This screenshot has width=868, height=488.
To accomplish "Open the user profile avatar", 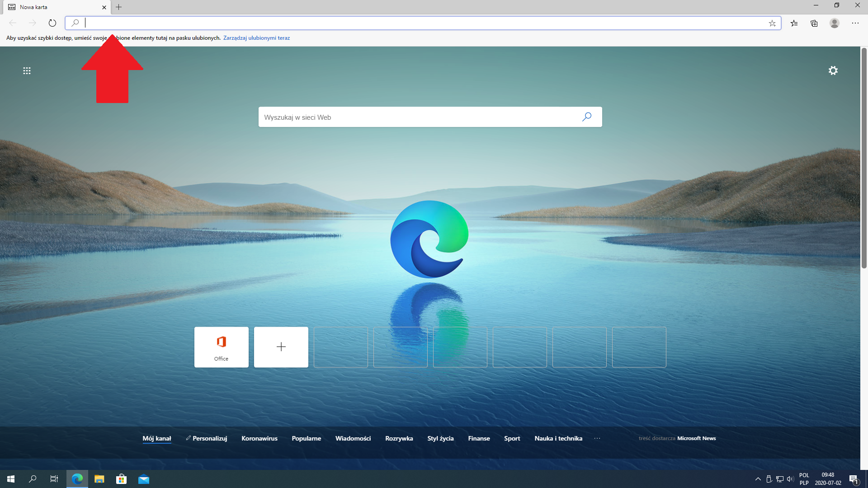I will pyautogui.click(x=835, y=23).
